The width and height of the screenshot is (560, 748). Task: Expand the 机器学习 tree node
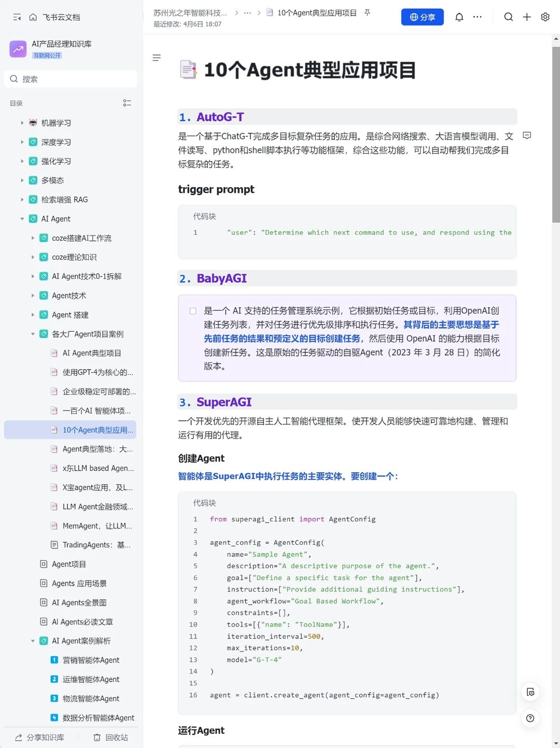[22, 123]
